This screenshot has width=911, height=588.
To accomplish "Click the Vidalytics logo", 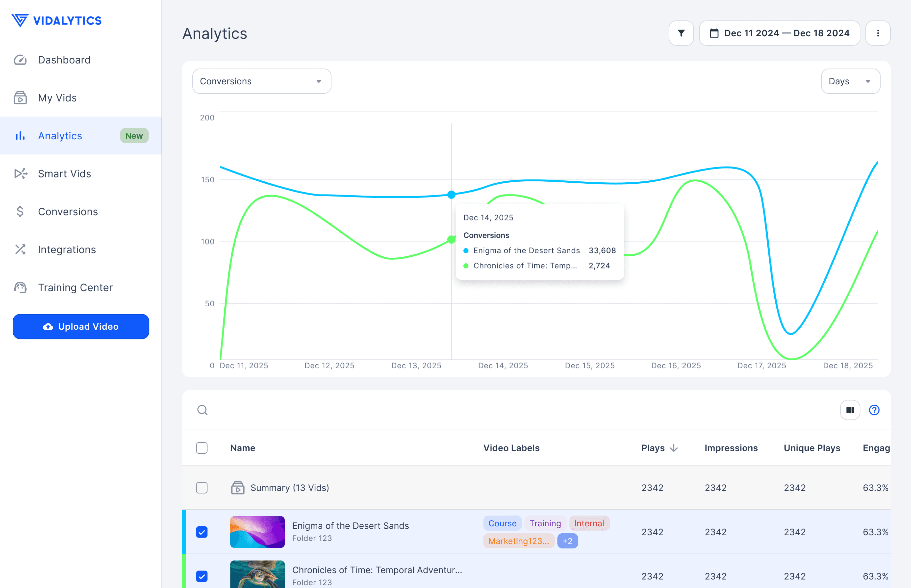I will tap(56, 21).
